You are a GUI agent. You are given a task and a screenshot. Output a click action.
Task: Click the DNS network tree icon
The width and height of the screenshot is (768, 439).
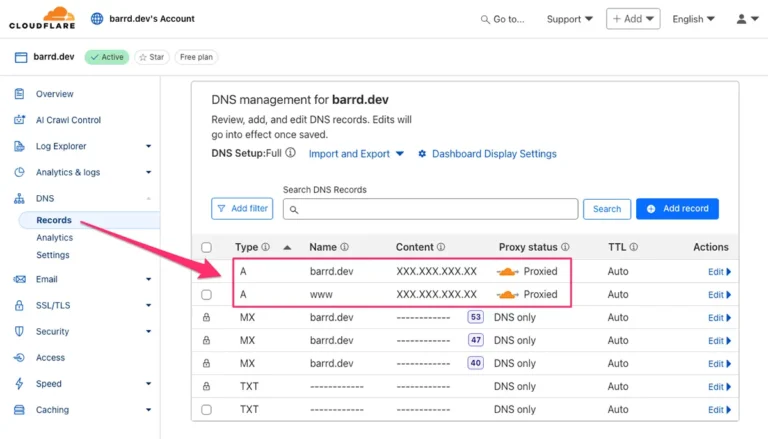(x=19, y=198)
